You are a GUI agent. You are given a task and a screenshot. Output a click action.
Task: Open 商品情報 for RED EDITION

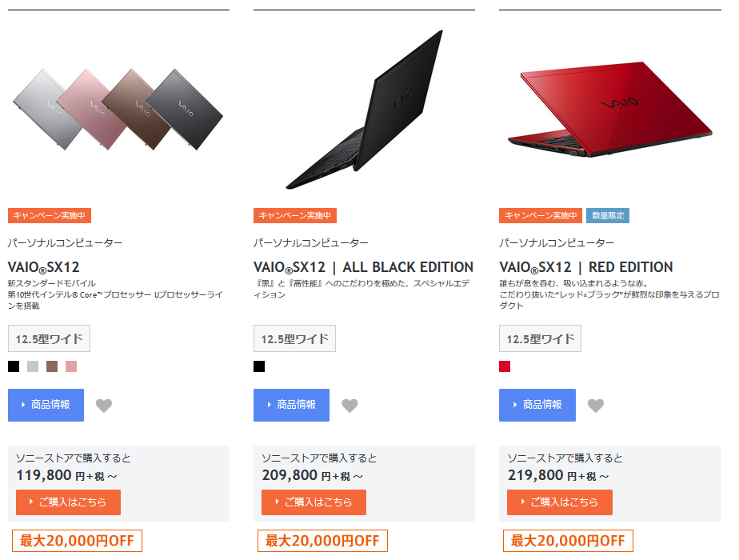(x=537, y=405)
